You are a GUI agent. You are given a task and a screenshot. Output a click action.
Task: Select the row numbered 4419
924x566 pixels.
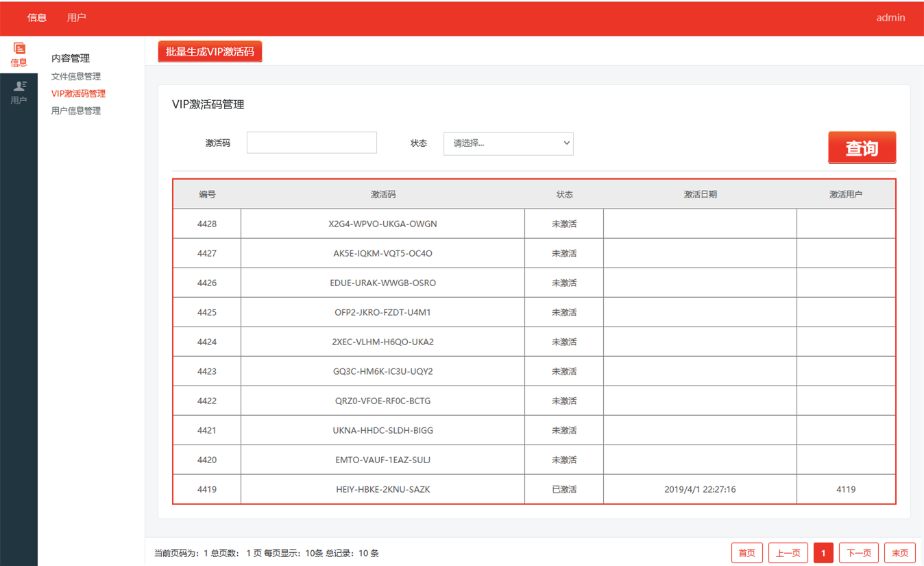pyautogui.click(x=207, y=489)
